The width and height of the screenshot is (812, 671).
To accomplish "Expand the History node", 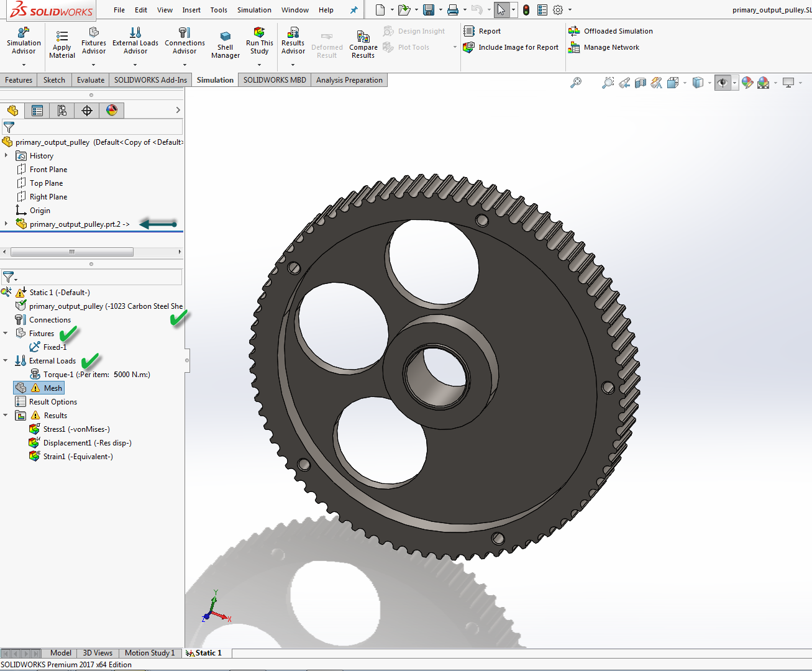I will [x=6, y=155].
